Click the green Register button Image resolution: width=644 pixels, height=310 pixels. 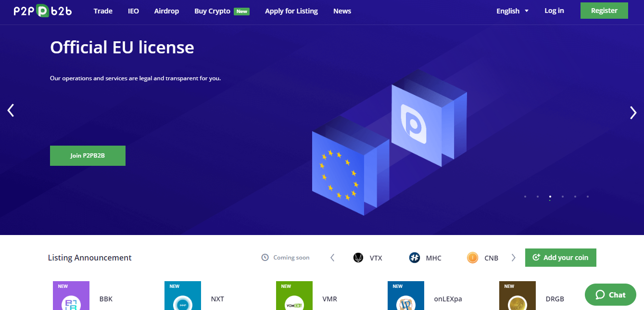click(x=604, y=11)
